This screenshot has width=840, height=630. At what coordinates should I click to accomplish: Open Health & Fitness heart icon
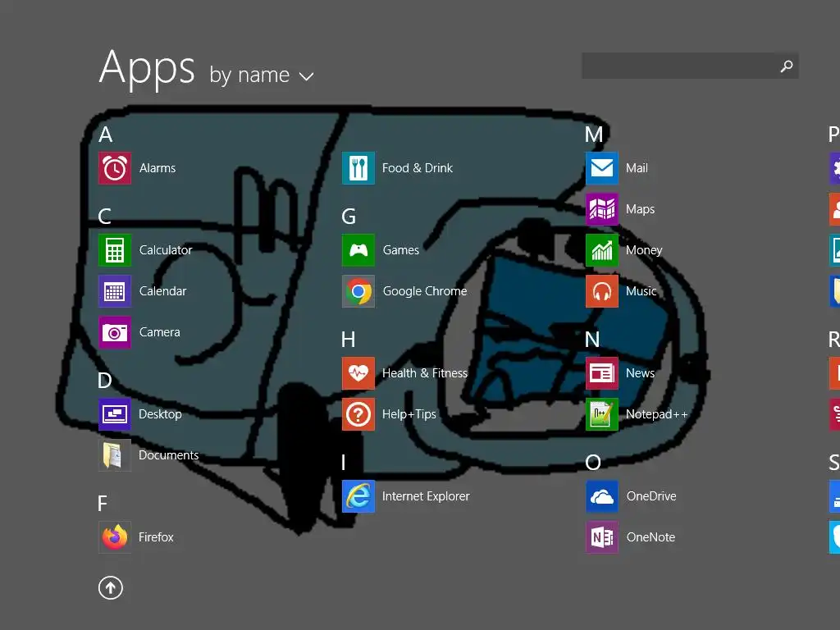point(358,373)
